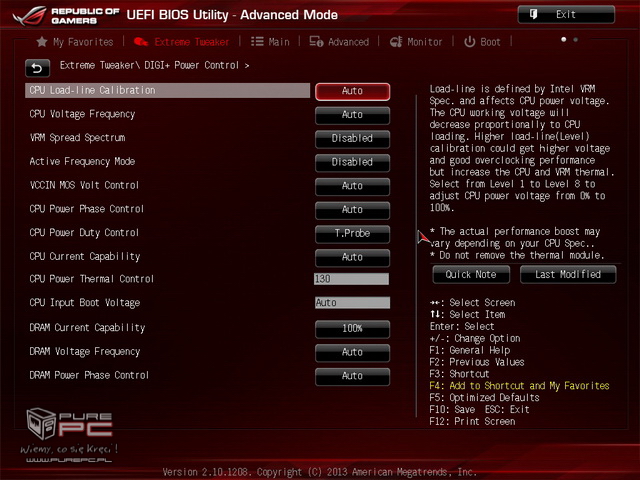
Task: Open CPU Power Phase Control dropdown
Action: click(352, 210)
